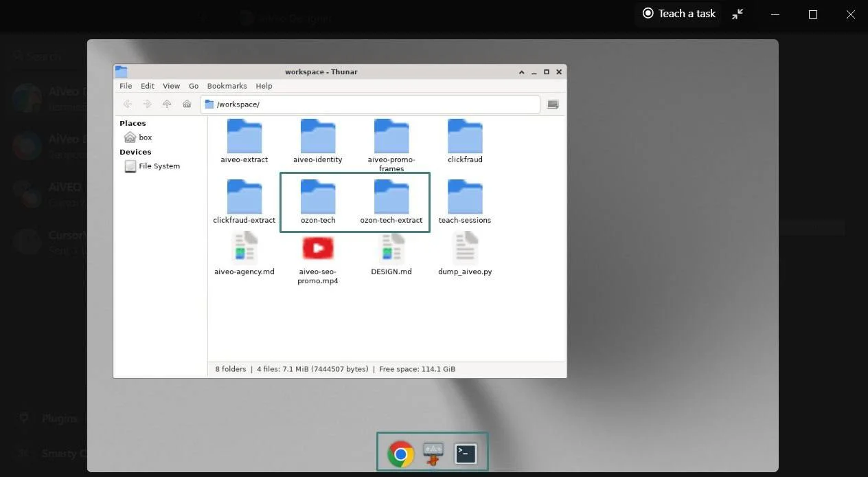Go back using the toolbar back arrow
The height and width of the screenshot is (477, 868).
pos(128,104)
